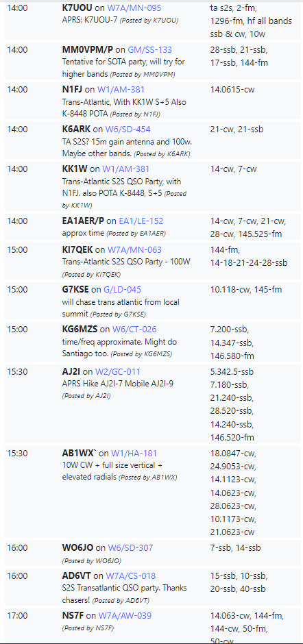Open the W2/GC-011 summit link

click(x=118, y=372)
